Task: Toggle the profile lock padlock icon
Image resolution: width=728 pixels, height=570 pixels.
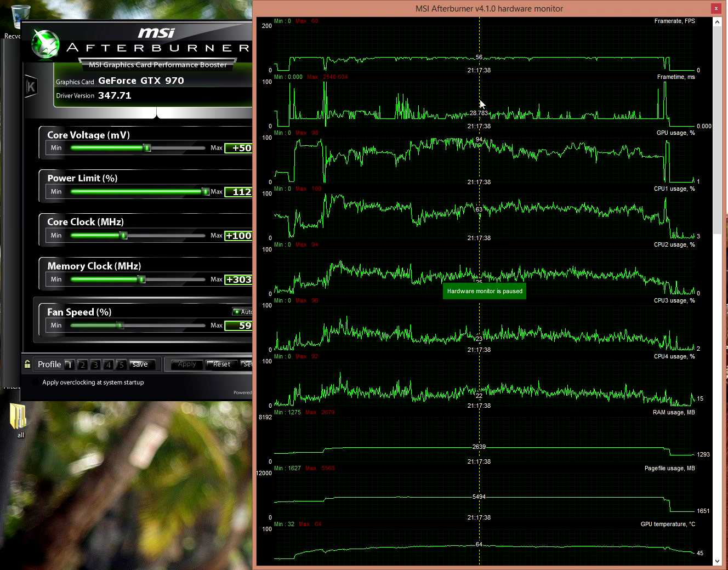Action: pos(27,364)
